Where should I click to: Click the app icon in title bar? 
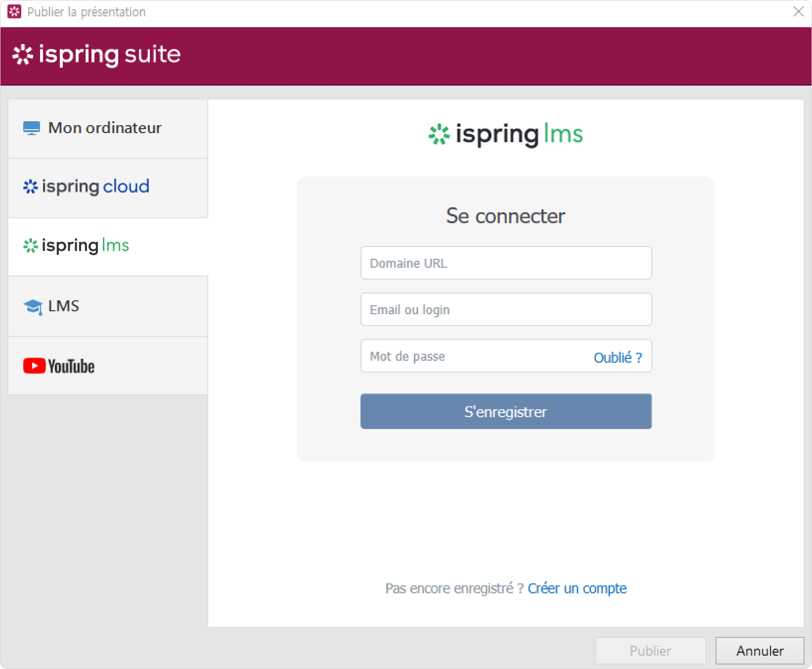14,12
